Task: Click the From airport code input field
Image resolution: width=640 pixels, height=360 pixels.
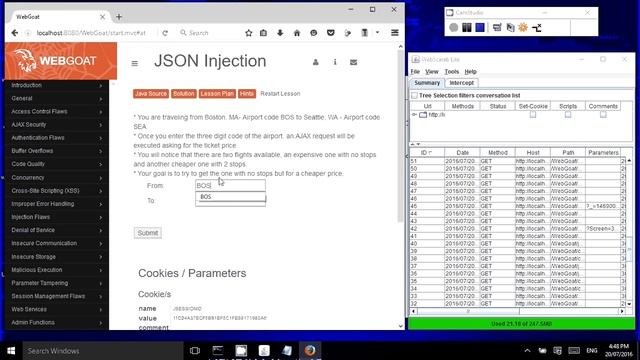Action: [230, 185]
